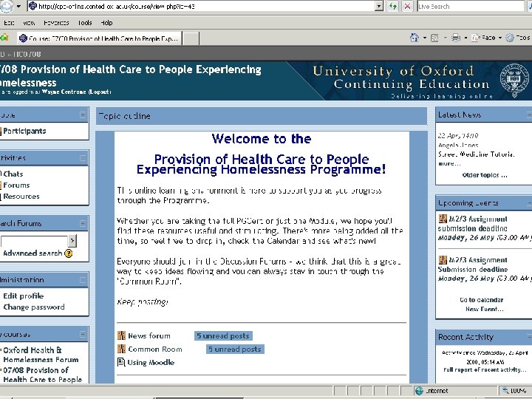
Task: Click the URL address field
Action: click(202, 6)
